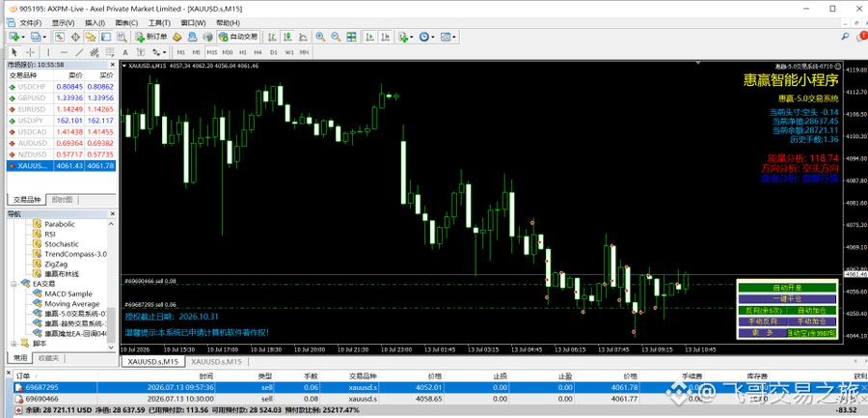
Task: Click the 手动加仓 button on chart panel
Action: point(811,321)
